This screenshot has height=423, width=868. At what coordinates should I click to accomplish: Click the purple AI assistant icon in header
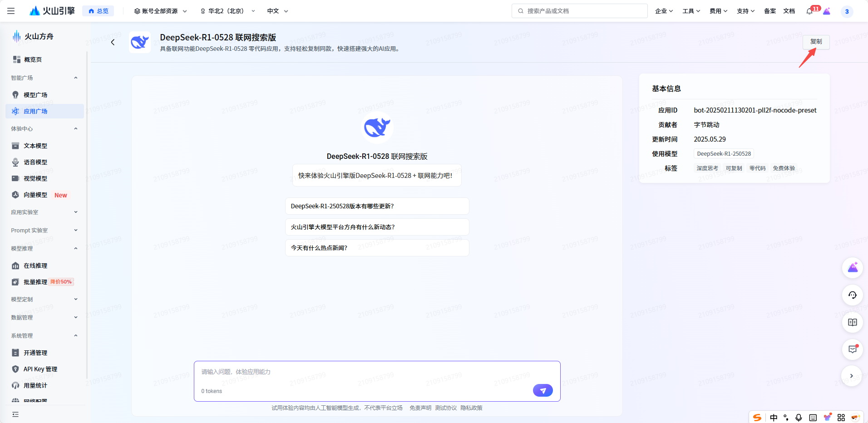coord(827,11)
